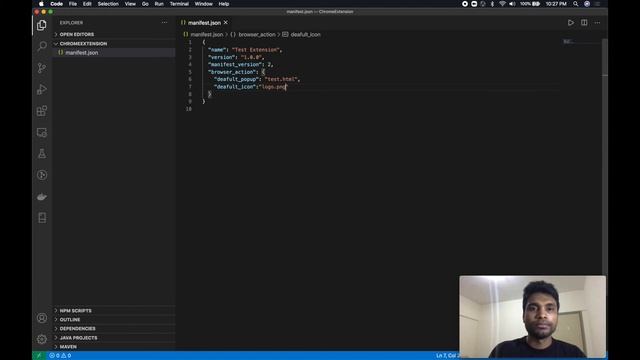640x360 pixels.
Task: Open the Terminal menu
Action: pyautogui.click(x=179, y=4)
